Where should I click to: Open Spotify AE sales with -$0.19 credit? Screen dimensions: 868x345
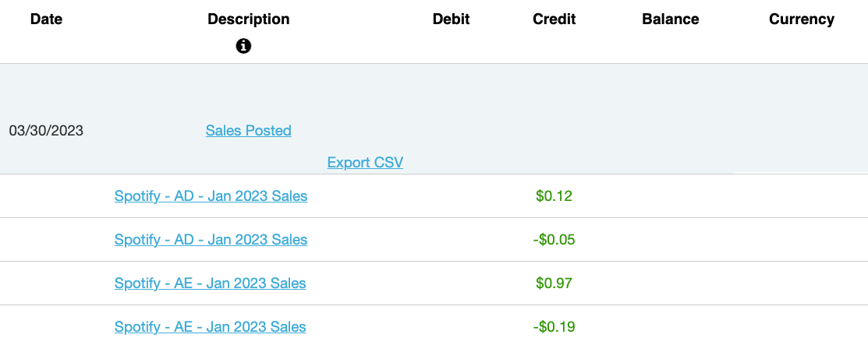(211, 327)
